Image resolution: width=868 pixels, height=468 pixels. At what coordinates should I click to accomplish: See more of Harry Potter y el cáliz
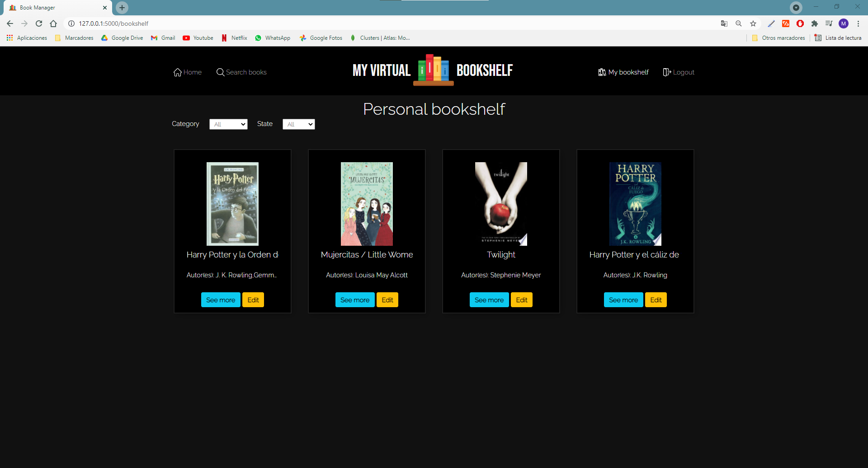click(623, 300)
